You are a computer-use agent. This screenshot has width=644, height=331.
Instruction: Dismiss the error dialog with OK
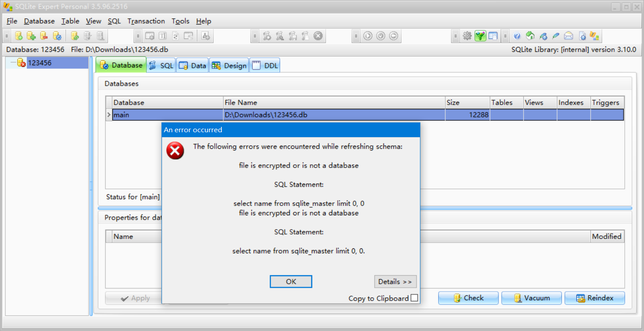click(291, 281)
